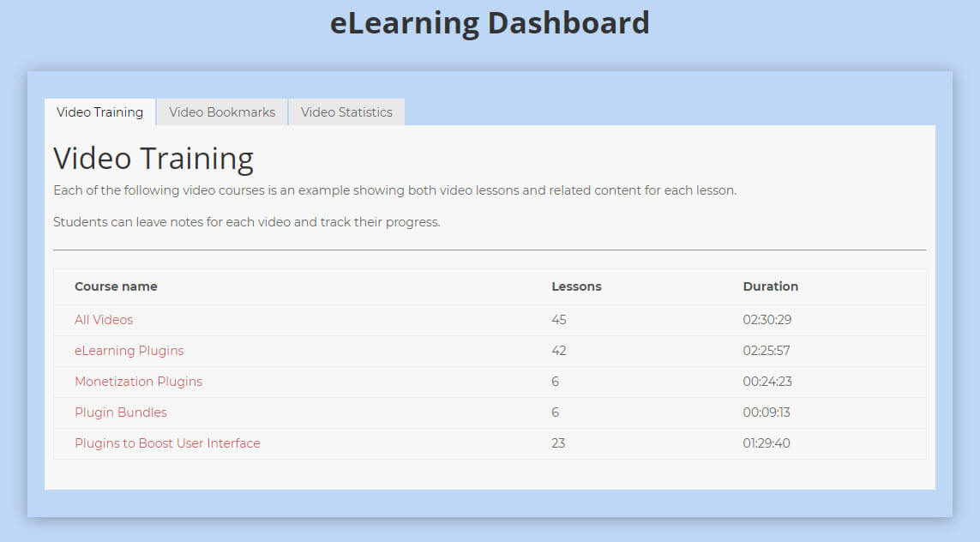Screen dimensions: 980x542
Task: Click the Duration column header
Action: (x=770, y=286)
